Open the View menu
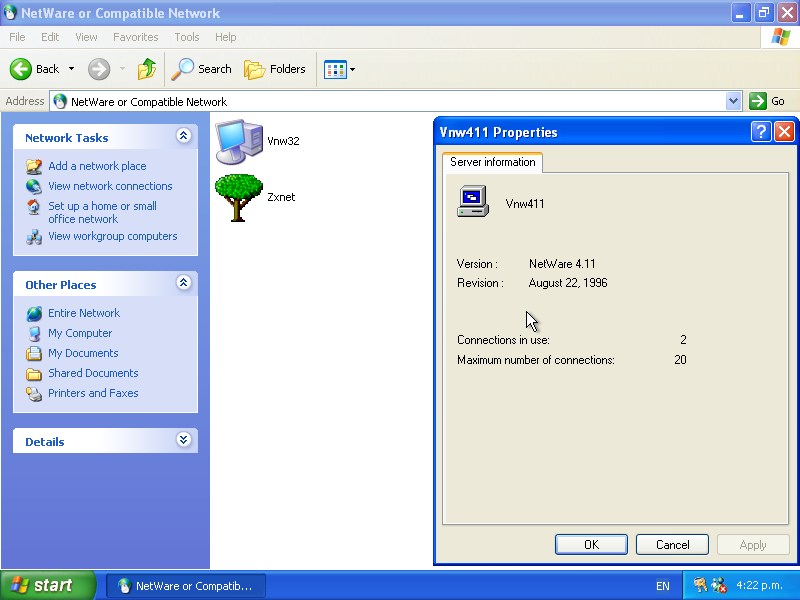This screenshot has width=800, height=600. click(x=86, y=37)
